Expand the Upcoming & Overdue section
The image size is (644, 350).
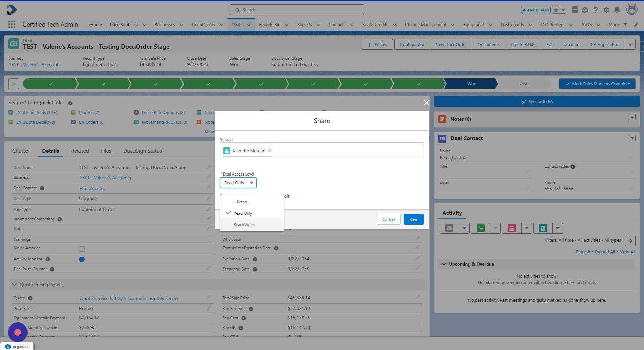pos(444,264)
